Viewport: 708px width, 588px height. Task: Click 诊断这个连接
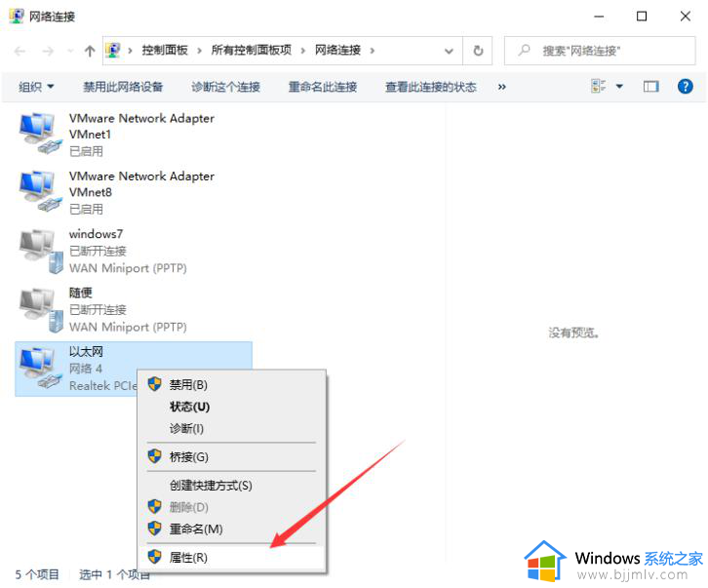pos(225,87)
